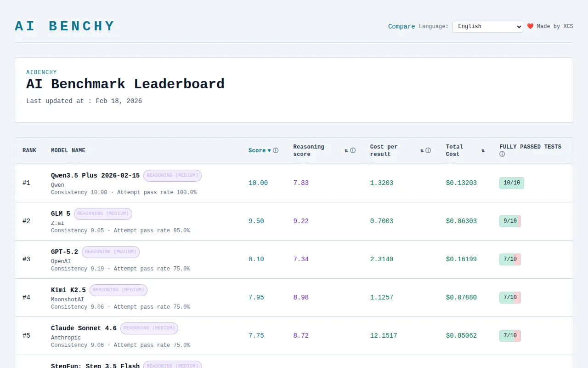Screen dimensions: 588x368
Task: Click the Reasoning (Medium) badge for Claude Sonnet 4.6
Action: click(x=149, y=328)
